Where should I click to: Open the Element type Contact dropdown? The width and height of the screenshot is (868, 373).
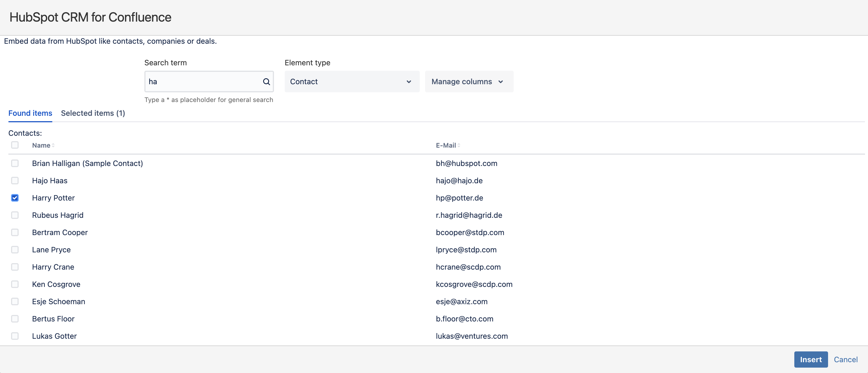coord(352,82)
